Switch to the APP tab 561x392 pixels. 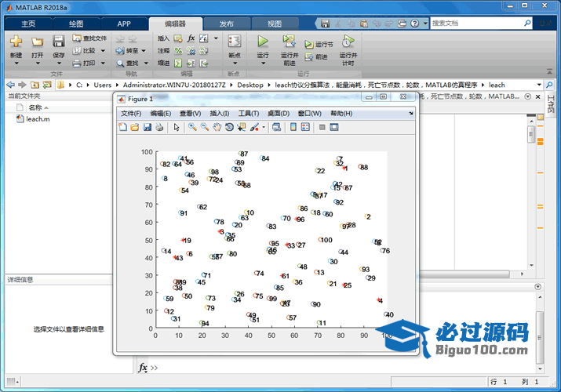pyautogui.click(x=124, y=24)
